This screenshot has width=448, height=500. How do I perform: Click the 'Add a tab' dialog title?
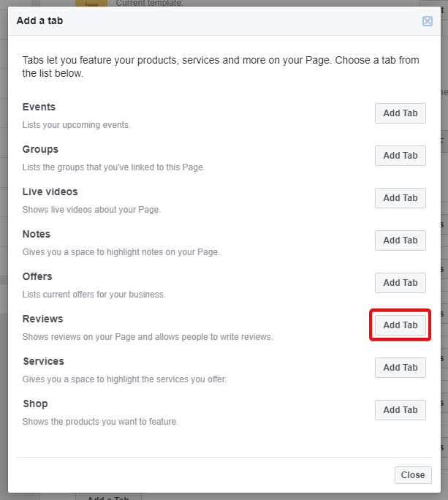click(40, 20)
